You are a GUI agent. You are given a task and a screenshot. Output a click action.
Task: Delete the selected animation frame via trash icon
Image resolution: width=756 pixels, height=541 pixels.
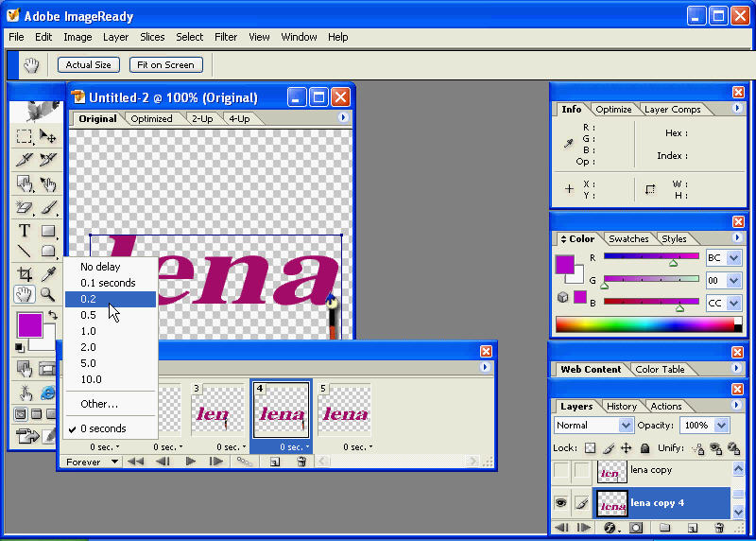click(301, 462)
